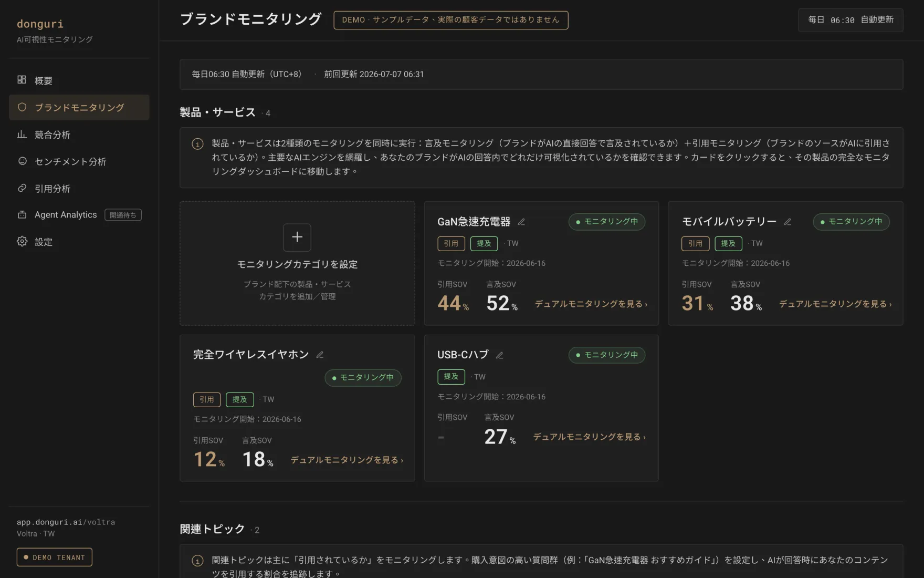
Task: Click 提及 tag on USB-Cハブ card
Action: (x=451, y=377)
